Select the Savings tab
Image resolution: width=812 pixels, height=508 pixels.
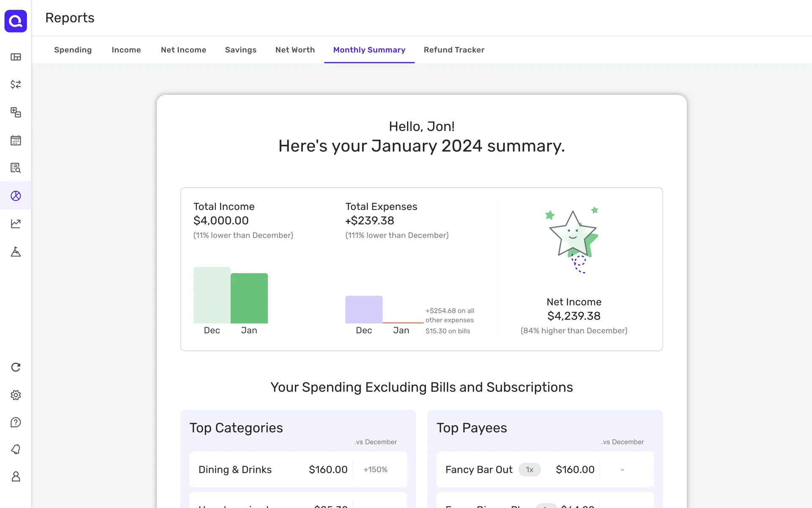(241, 50)
